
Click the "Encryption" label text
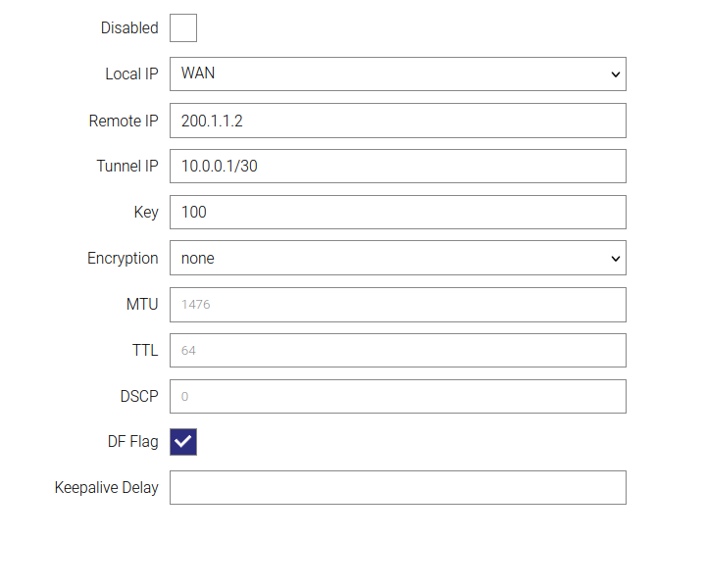click(x=123, y=259)
